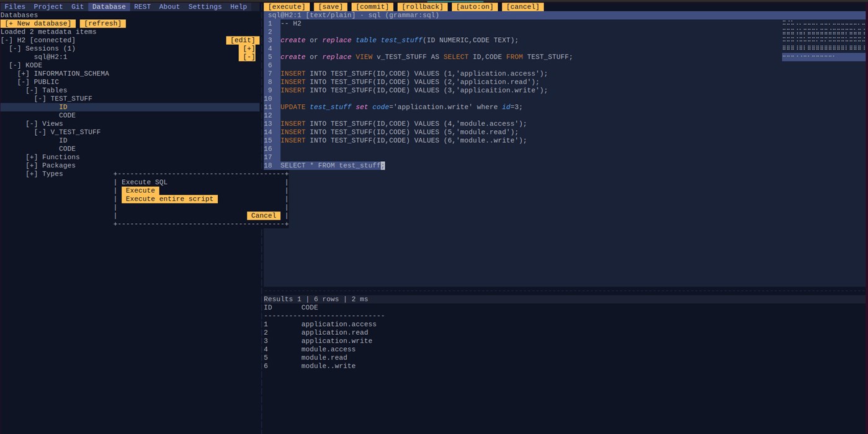868x434 pixels.
Task: Expand the Functions node
Action: (32, 157)
